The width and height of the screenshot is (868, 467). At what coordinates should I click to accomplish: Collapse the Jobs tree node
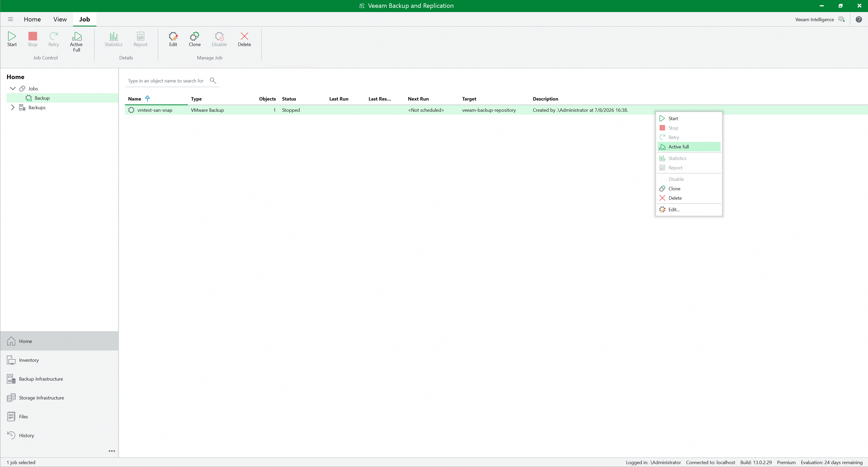[13, 88]
